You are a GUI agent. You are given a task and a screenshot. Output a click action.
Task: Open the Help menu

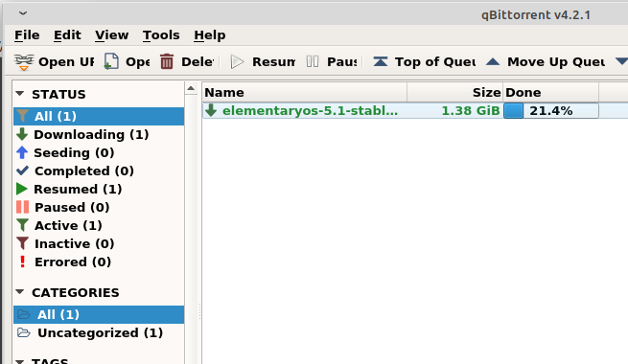(x=209, y=35)
